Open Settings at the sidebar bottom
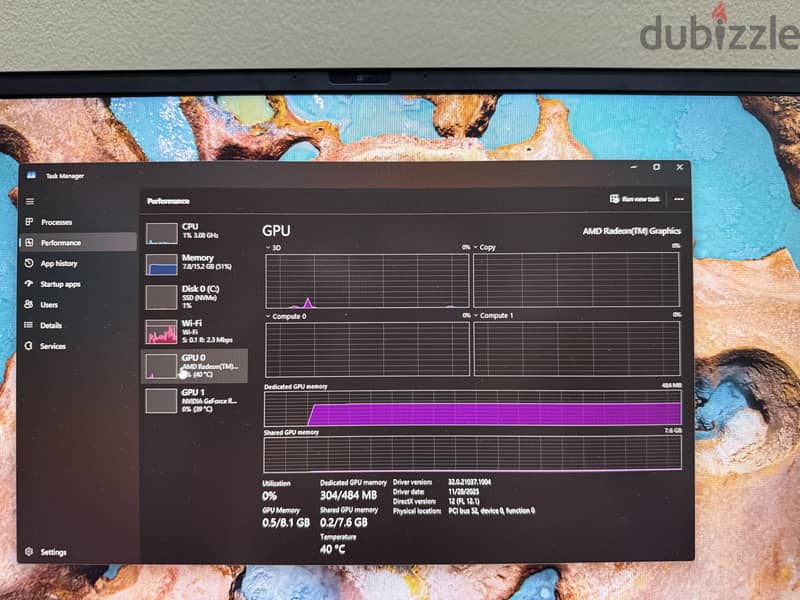The height and width of the screenshot is (600, 800). click(46, 552)
